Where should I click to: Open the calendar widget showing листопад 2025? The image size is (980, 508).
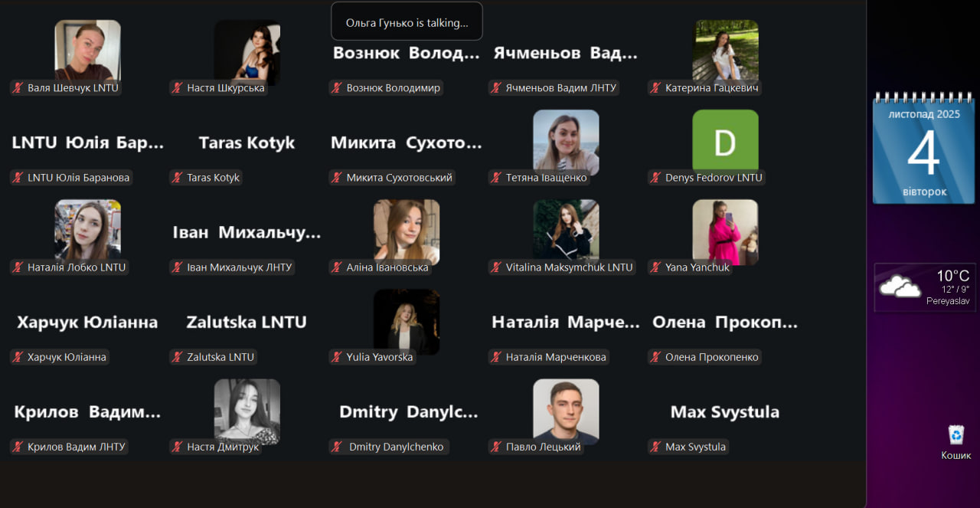point(924,149)
